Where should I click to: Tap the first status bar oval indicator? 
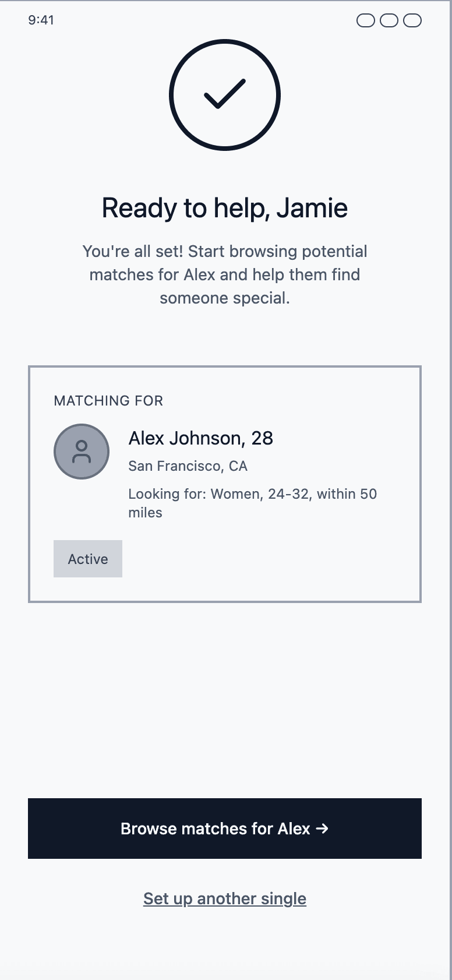pos(366,20)
